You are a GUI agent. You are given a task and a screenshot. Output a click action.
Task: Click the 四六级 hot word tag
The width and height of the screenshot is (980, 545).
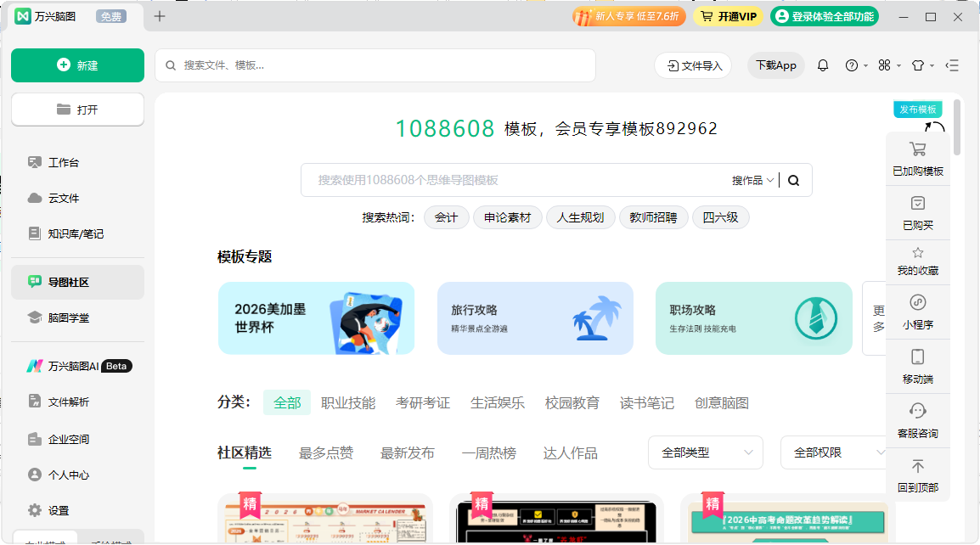(x=721, y=217)
